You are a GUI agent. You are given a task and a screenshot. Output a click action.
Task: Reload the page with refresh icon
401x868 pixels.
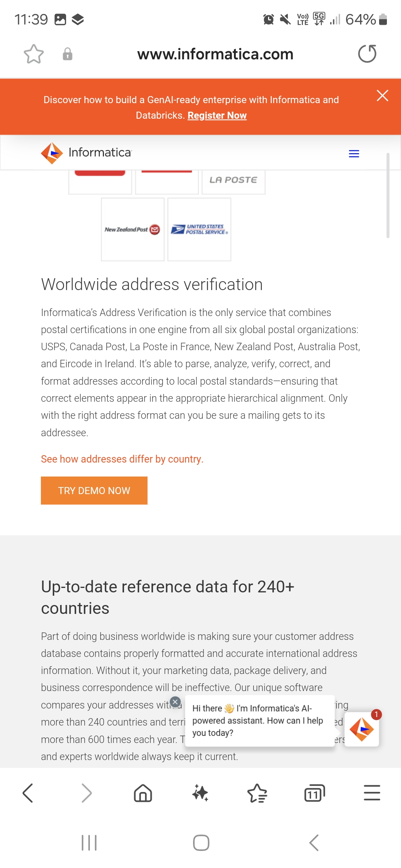click(367, 54)
